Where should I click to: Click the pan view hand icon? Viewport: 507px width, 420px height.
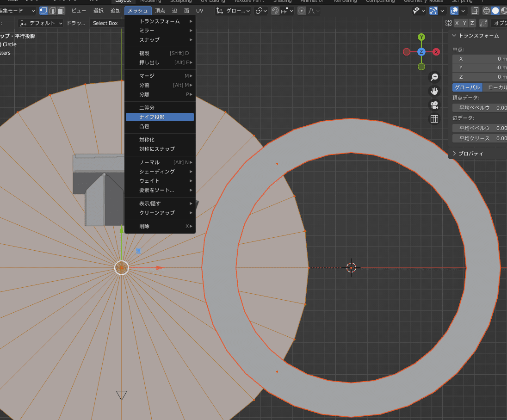434,91
